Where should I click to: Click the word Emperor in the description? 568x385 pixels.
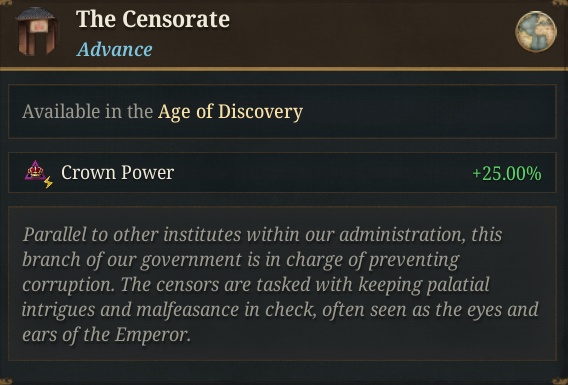[151, 335]
